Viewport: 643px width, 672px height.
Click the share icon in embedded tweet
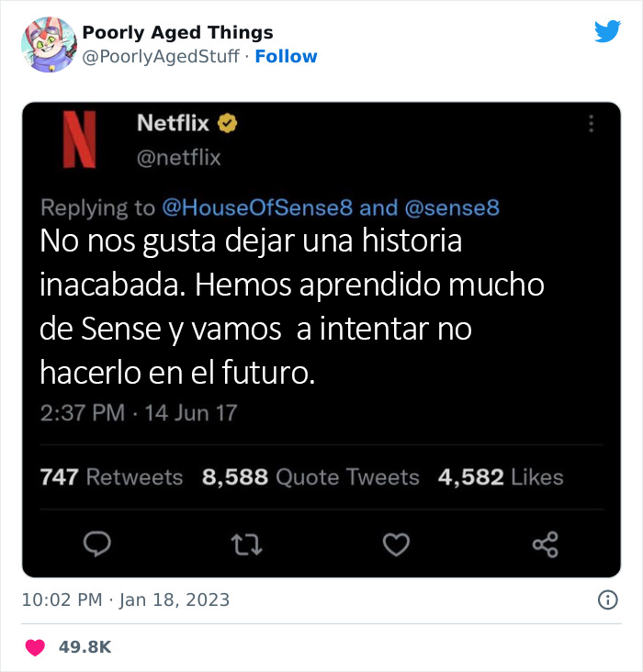(x=546, y=544)
